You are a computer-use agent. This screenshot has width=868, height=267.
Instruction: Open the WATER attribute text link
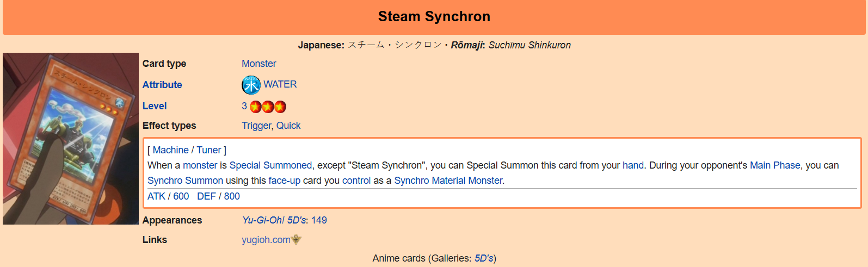pos(280,84)
